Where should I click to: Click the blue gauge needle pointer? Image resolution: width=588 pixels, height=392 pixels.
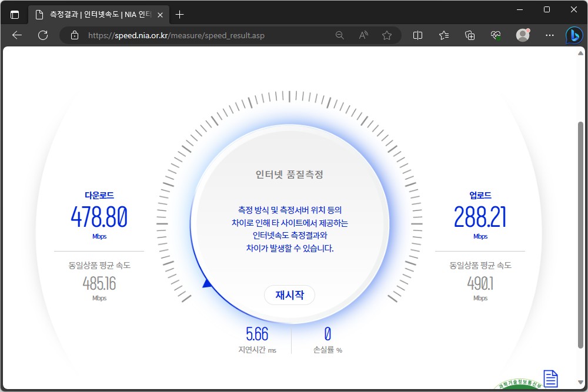pyautogui.click(x=208, y=283)
